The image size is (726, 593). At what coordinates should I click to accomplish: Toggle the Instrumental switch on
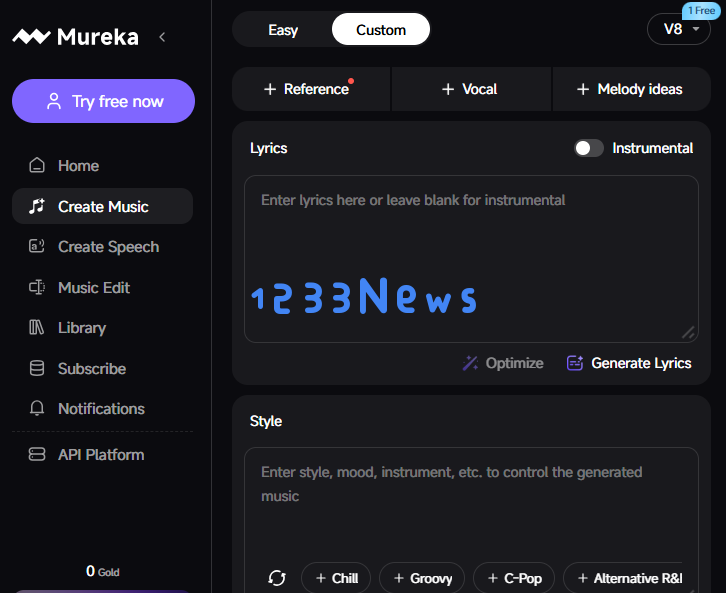pos(589,148)
